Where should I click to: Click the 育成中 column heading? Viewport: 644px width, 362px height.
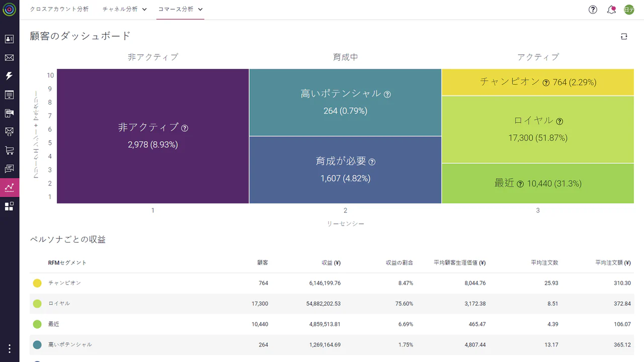pos(345,57)
